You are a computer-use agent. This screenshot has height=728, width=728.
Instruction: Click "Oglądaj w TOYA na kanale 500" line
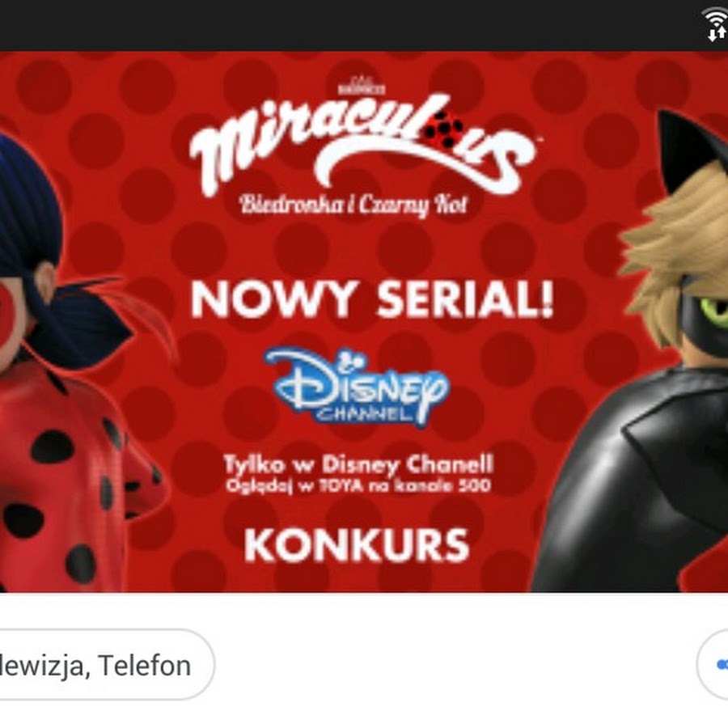[358, 485]
